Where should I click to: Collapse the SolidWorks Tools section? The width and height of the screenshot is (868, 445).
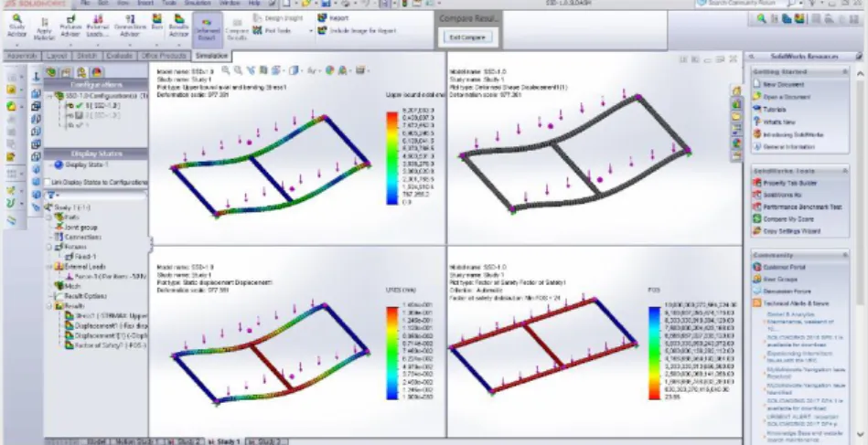845,171
